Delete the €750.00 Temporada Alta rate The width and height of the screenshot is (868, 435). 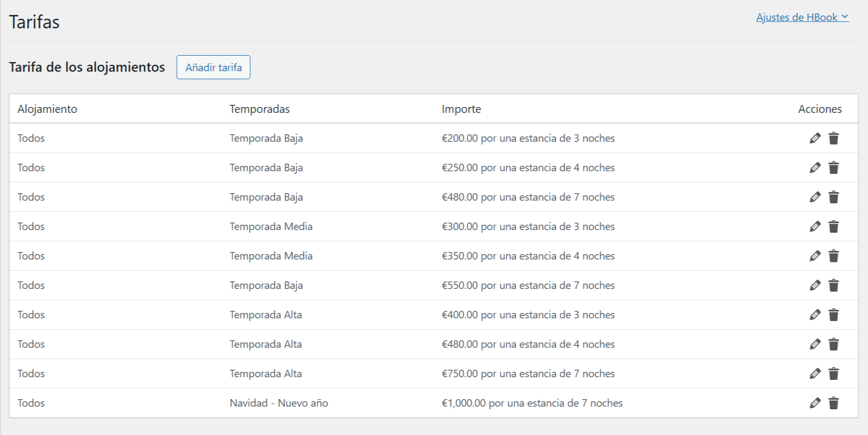[833, 373]
